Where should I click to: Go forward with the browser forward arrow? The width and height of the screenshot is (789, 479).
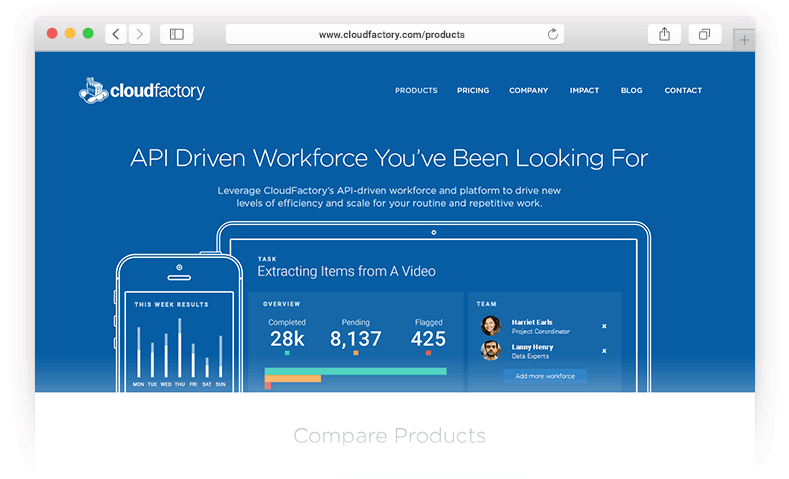[139, 34]
